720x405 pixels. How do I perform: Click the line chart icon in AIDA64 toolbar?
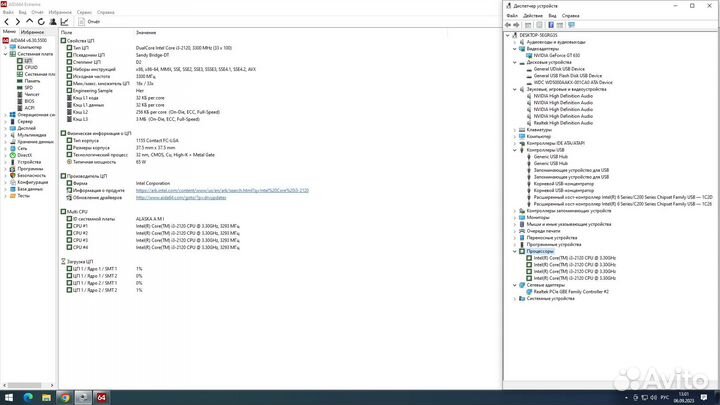pos(65,22)
